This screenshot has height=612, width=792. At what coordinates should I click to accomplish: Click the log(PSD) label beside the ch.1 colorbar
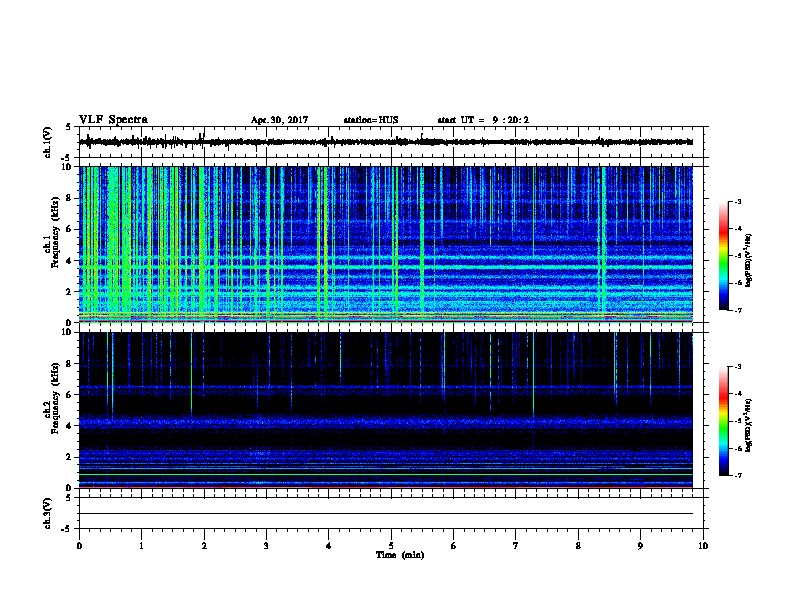click(x=749, y=261)
